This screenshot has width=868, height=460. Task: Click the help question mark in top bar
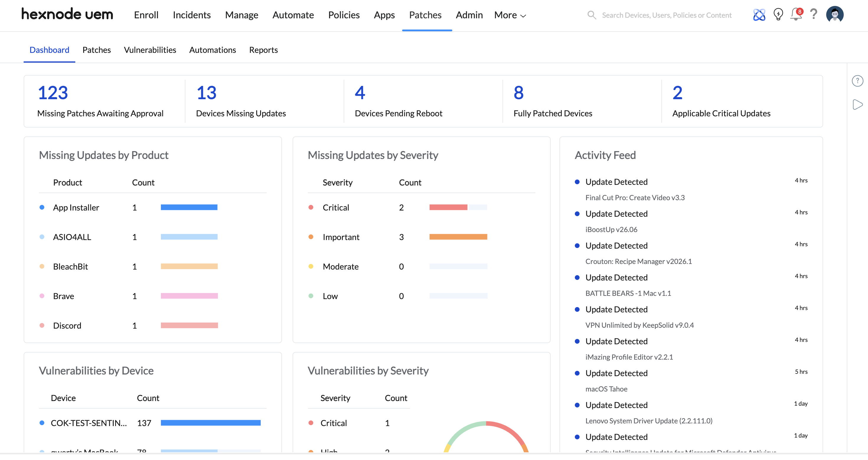click(813, 14)
